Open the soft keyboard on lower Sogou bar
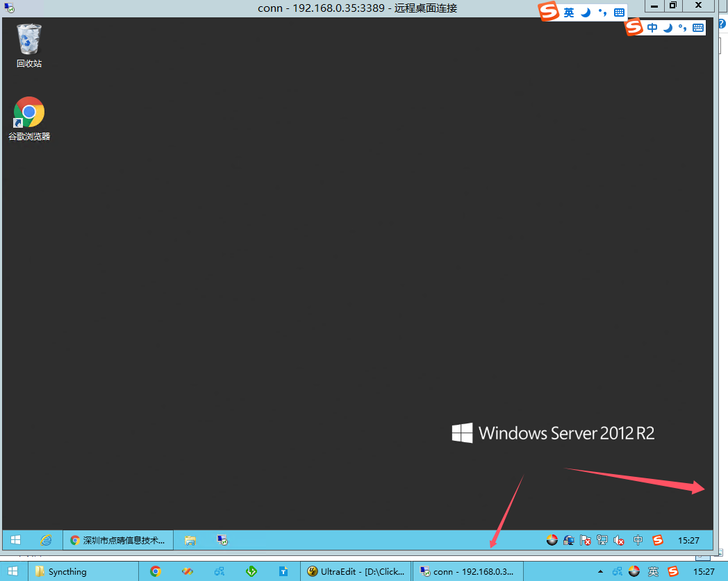Screen dimensions: 728x581 tap(698, 28)
